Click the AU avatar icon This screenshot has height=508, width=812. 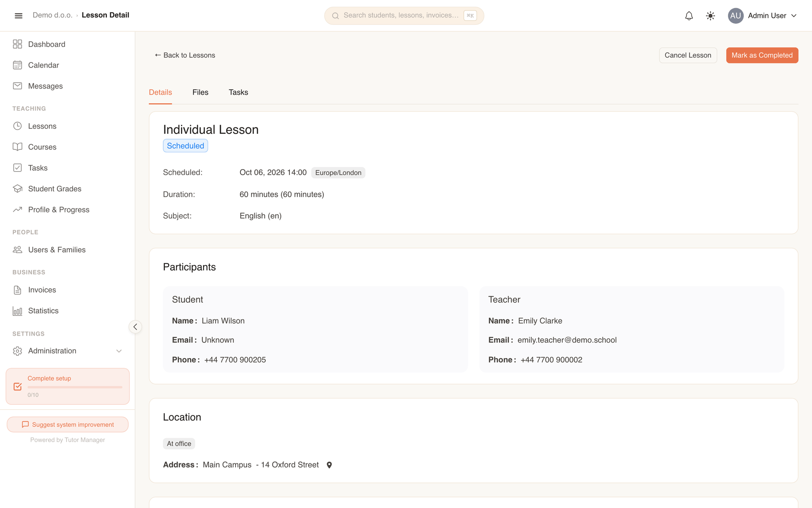click(736, 15)
